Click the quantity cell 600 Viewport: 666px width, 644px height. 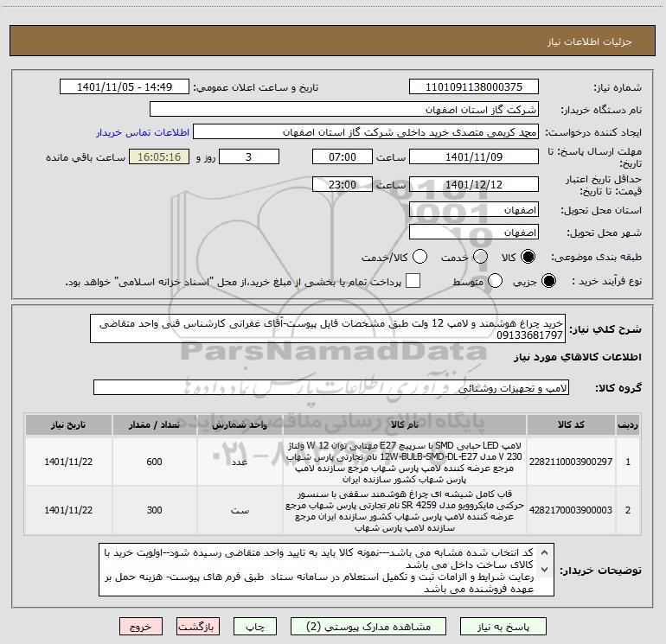(154, 462)
